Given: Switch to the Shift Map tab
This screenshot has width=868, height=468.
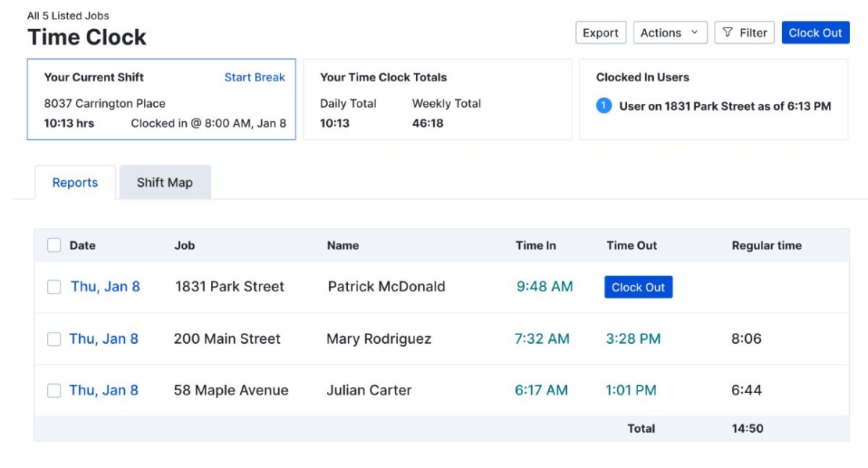Looking at the screenshot, I should [164, 183].
